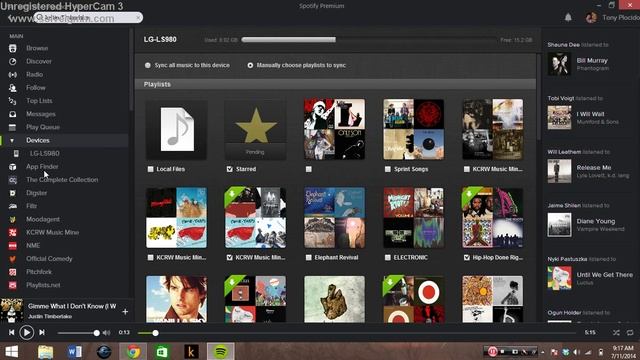
Task: Collapse the Devices section arrow
Action: click(x=12, y=140)
